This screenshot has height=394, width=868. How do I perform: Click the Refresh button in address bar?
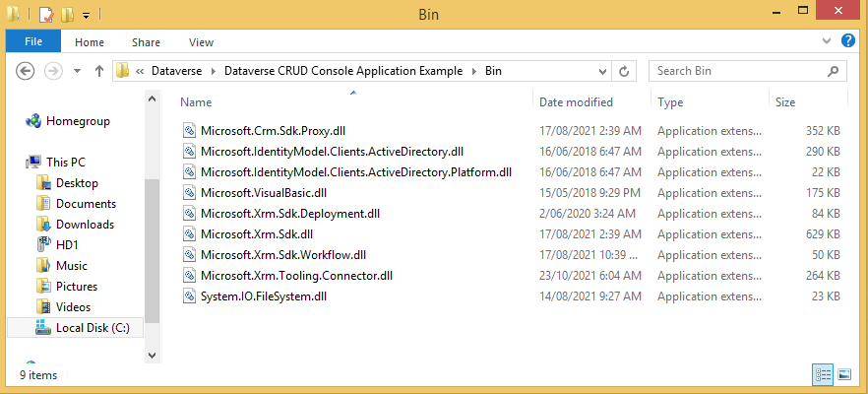pyautogui.click(x=624, y=71)
